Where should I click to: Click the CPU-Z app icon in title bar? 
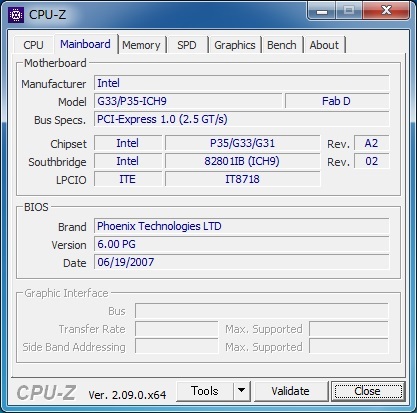coord(16,15)
